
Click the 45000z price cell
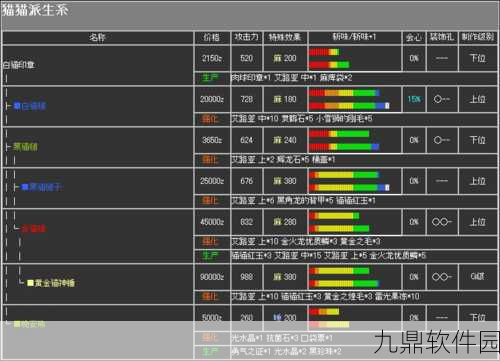[x=212, y=222]
